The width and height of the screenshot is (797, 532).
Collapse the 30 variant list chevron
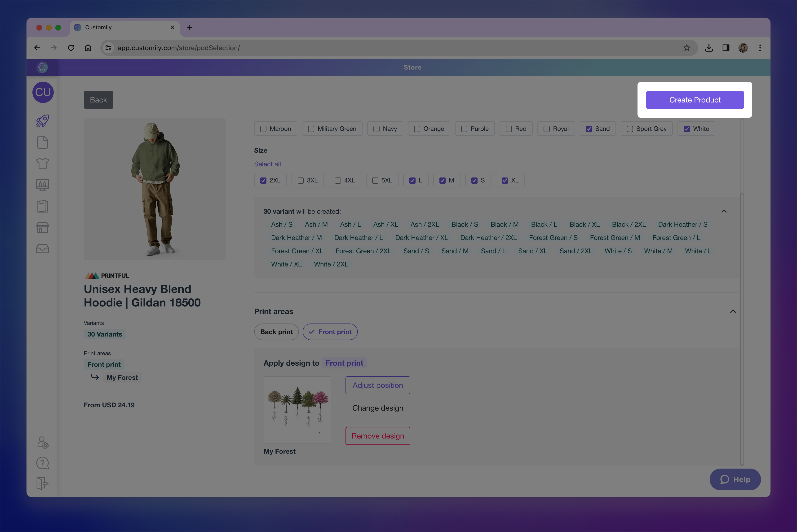coord(724,211)
